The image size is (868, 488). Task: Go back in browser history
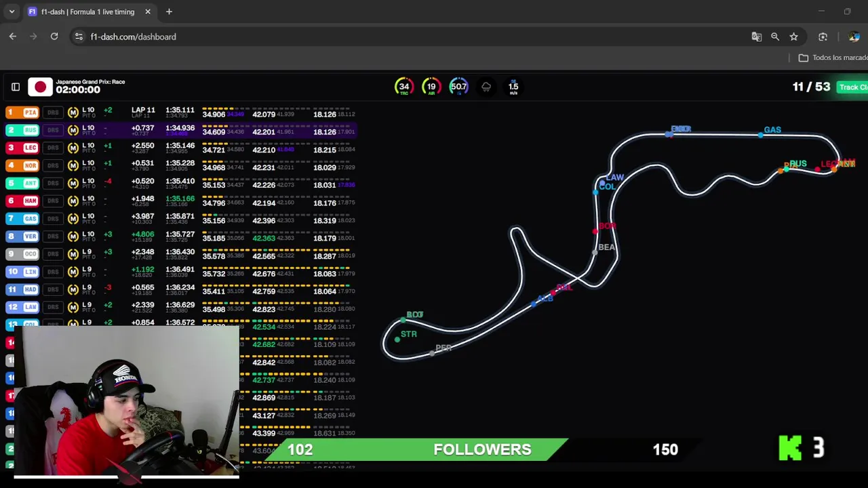pyautogui.click(x=13, y=37)
